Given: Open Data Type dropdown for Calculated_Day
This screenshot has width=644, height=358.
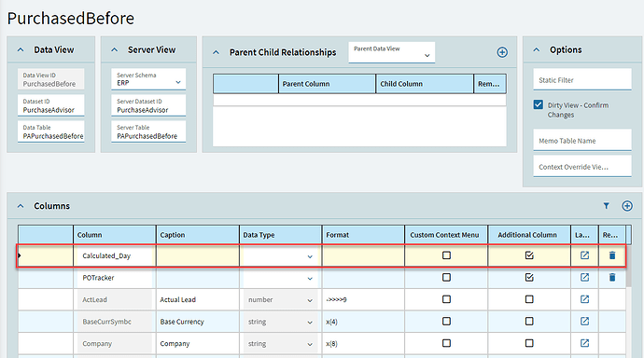Looking at the screenshot, I should pyautogui.click(x=280, y=256).
